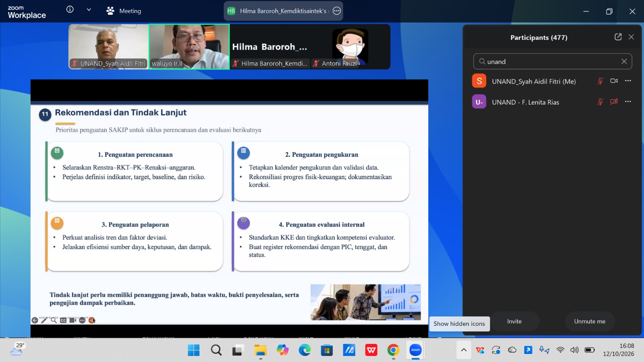The image size is (644, 362).
Task: Open Windows Start menu
Action: click(x=194, y=350)
